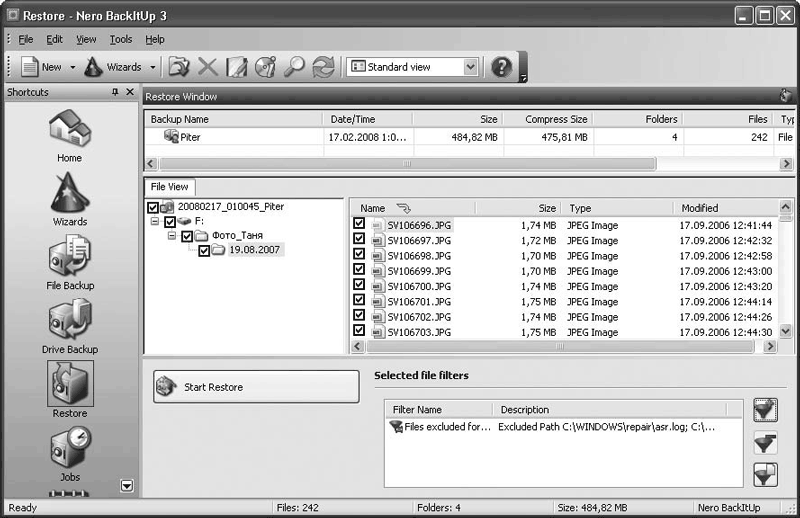The image size is (800, 518).
Task: Switch to the File View tab
Action: (169, 187)
